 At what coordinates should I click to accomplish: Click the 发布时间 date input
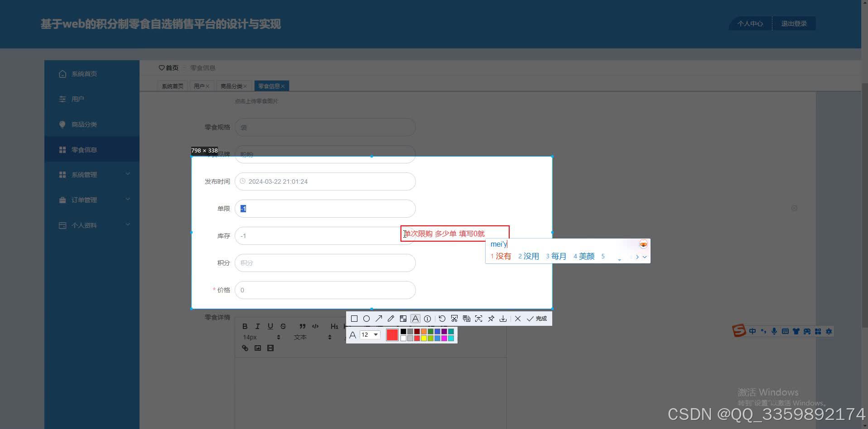(x=325, y=181)
